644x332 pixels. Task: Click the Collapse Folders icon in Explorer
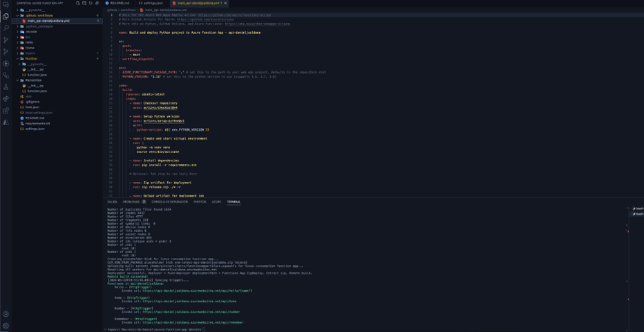(x=97, y=3)
